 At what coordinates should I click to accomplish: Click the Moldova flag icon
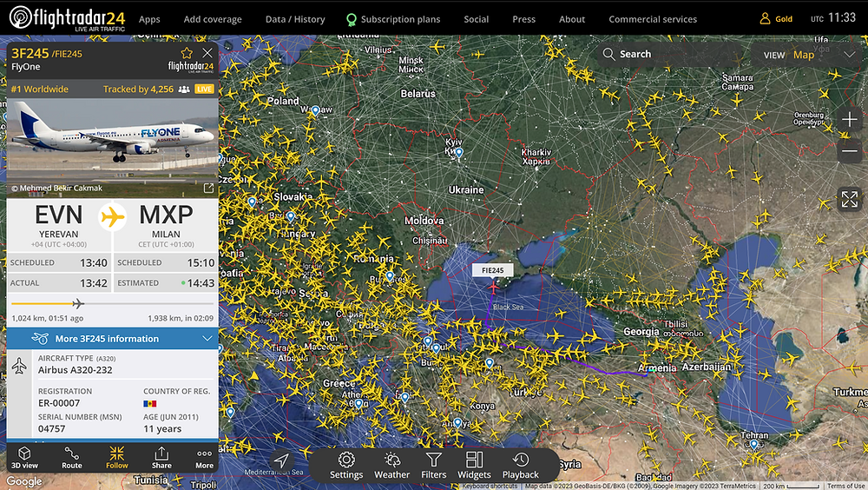coord(150,403)
